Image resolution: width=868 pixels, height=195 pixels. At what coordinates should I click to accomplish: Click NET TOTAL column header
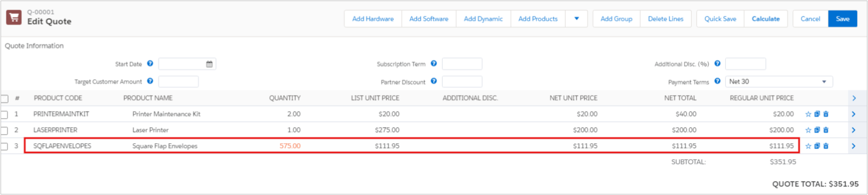pyautogui.click(x=681, y=98)
